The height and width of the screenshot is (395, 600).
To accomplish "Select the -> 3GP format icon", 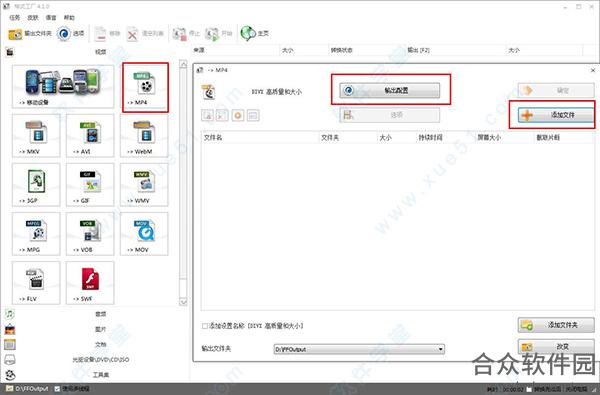I will (x=36, y=185).
